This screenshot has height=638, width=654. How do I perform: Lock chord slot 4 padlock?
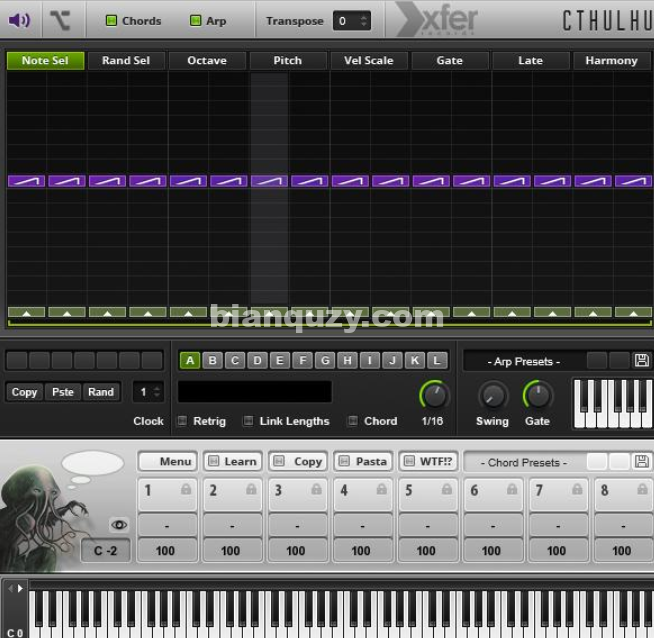pos(382,489)
